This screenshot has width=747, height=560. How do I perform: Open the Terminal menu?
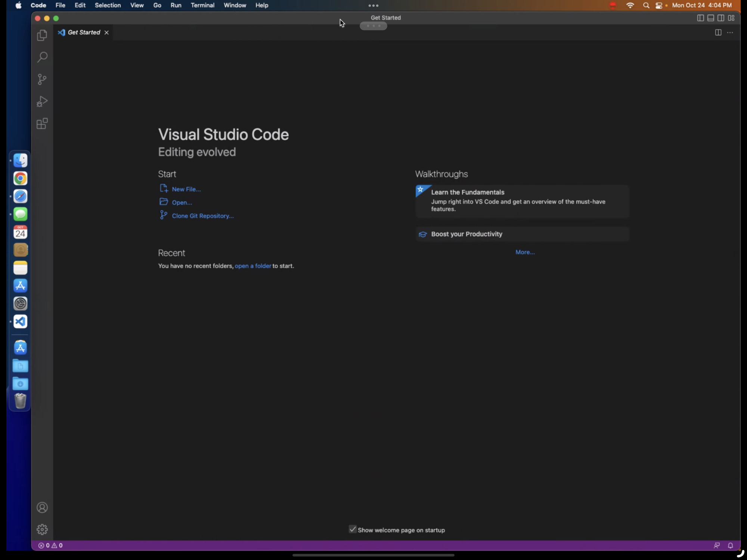pyautogui.click(x=202, y=5)
